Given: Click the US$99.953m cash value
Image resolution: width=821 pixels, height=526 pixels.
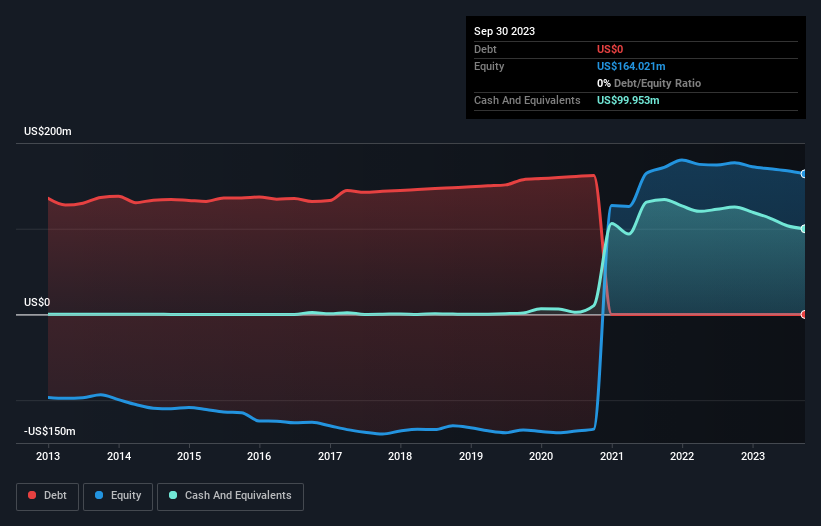Looking at the screenshot, I should (x=628, y=100).
